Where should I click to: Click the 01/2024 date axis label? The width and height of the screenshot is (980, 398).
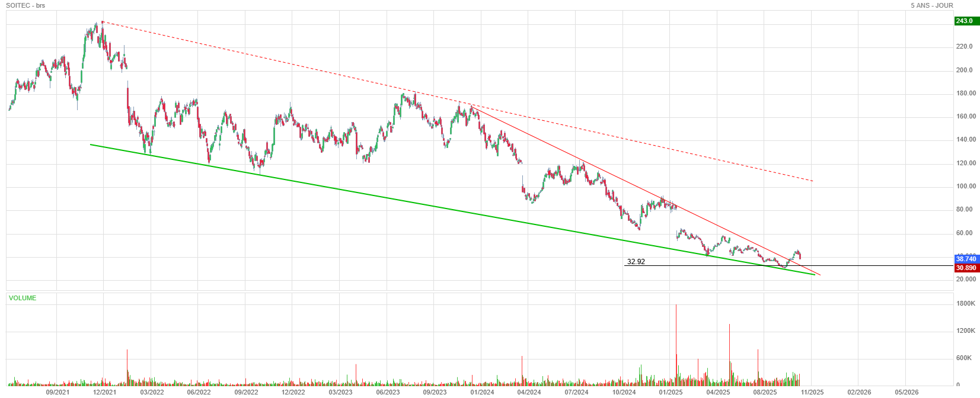click(x=482, y=392)
